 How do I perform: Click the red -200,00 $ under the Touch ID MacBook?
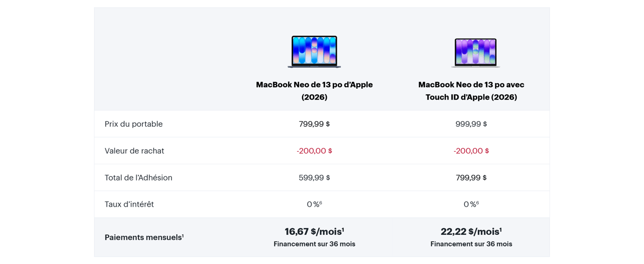click(x=471, y=151)
